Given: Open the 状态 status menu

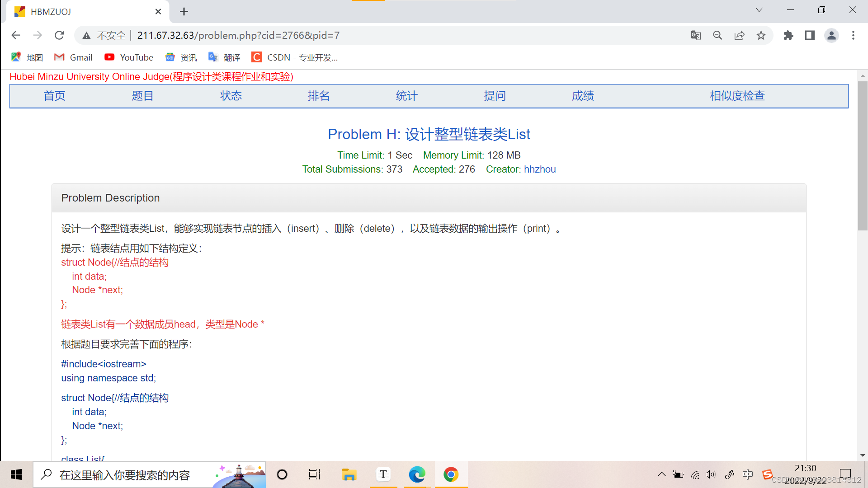Looking at the screenshot, I should (231, 96).
